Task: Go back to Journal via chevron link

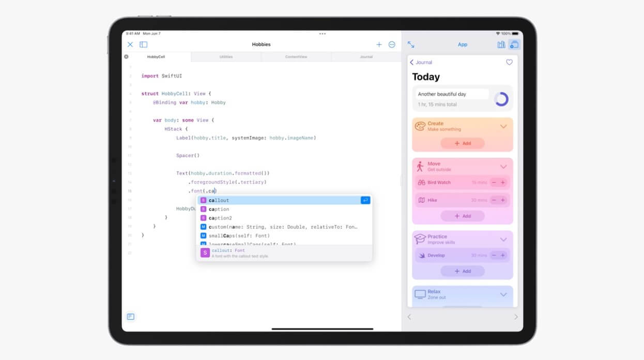Action: click(x=421, y=62)
